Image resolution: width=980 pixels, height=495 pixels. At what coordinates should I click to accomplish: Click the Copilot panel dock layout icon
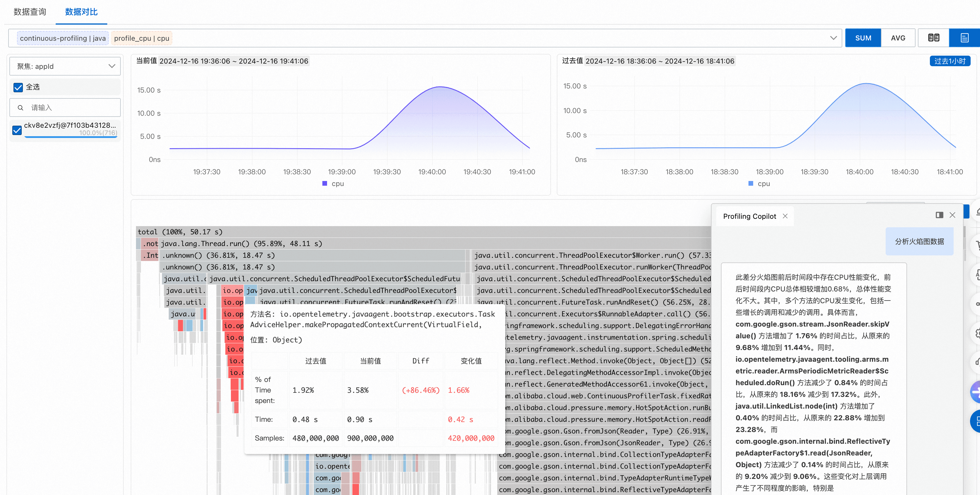coord(939,215)
